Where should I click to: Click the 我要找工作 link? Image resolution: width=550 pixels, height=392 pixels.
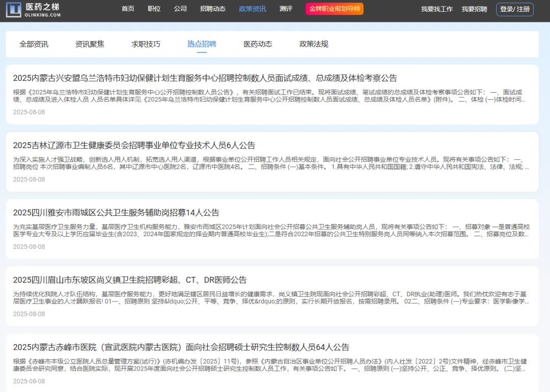click(436, 9)
